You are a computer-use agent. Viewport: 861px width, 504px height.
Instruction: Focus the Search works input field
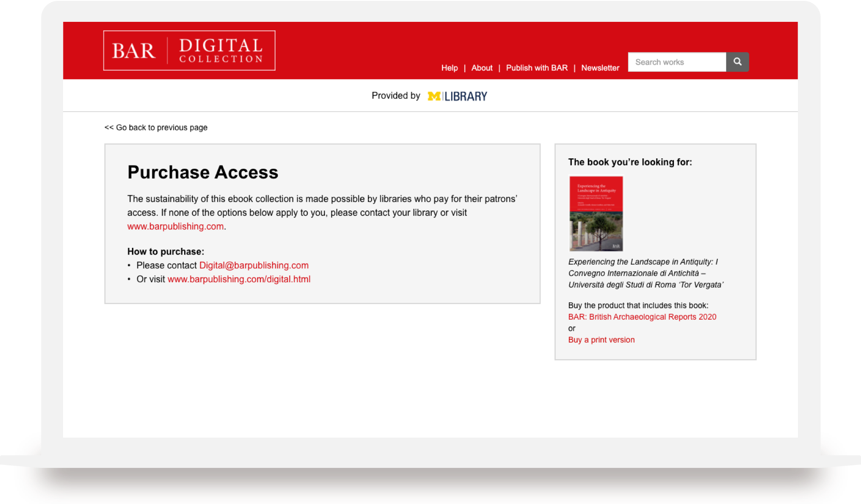click(677, 62)
